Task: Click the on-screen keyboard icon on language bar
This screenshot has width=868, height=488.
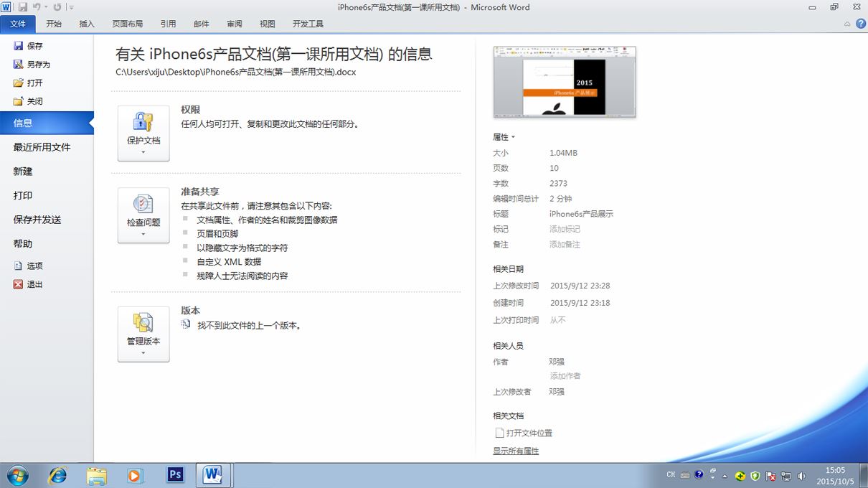Action: [x=685, y=474]
